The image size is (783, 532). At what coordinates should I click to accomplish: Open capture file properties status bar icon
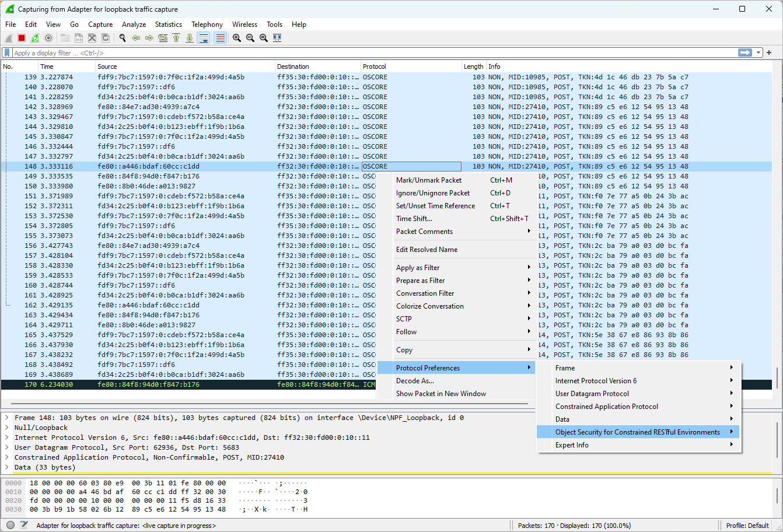tap(24, 526)
